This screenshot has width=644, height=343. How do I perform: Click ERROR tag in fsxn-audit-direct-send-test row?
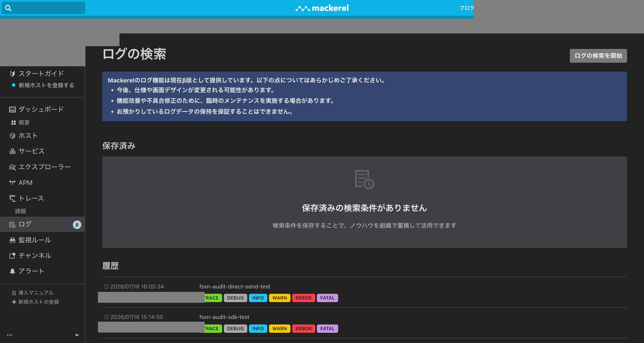[303, 298]
